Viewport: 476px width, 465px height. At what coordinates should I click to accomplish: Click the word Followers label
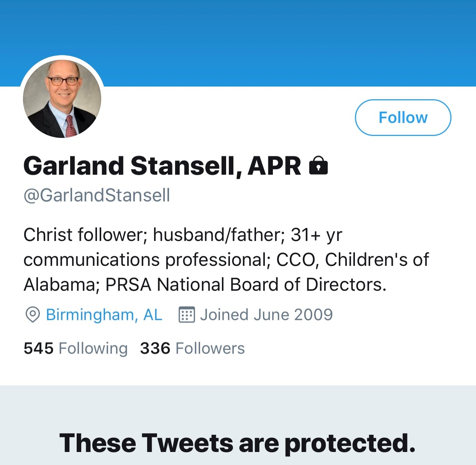point(210,349)
